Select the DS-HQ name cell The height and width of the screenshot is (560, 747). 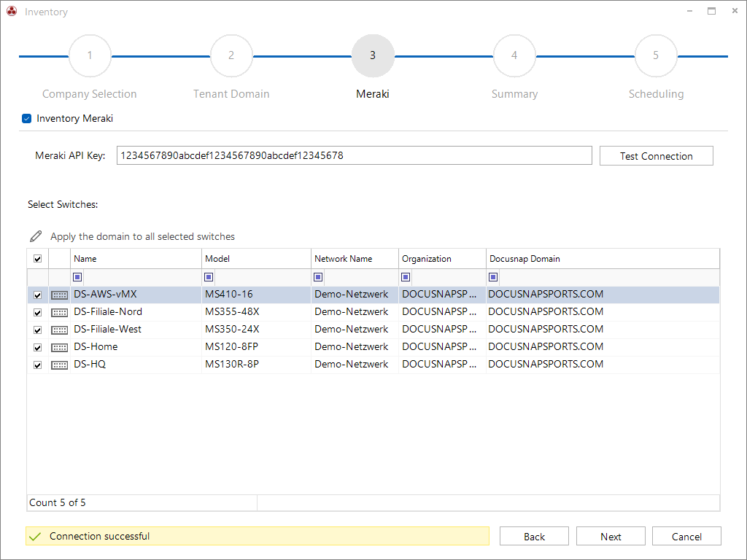point(136,365)
